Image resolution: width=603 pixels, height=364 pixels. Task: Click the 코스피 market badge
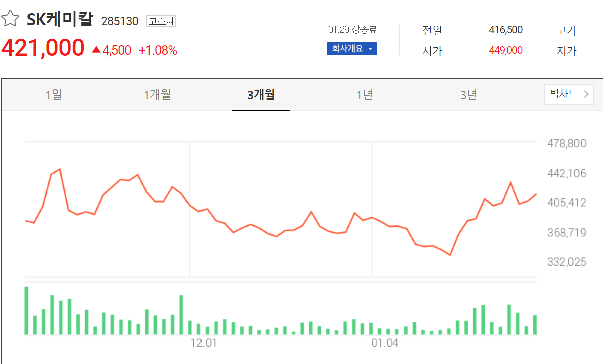(x=161, y=21)
